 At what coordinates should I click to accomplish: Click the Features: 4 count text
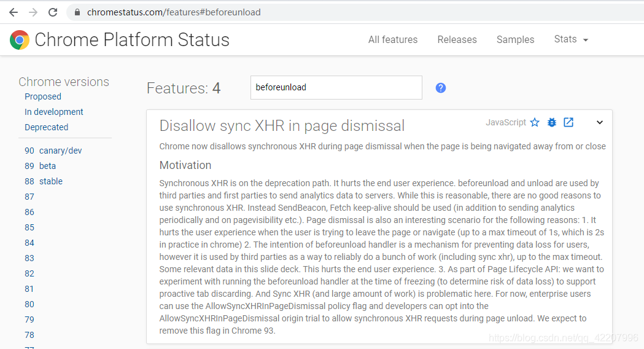click(x=184, y=88)
